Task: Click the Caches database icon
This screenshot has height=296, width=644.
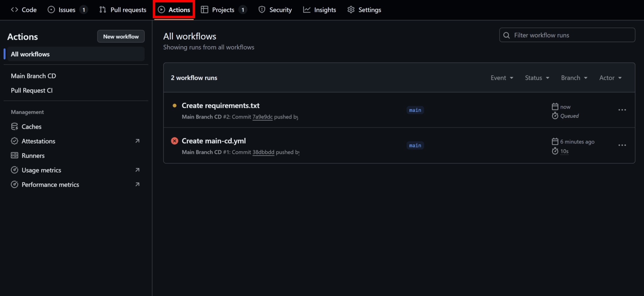Action: [x=14, y=127]
